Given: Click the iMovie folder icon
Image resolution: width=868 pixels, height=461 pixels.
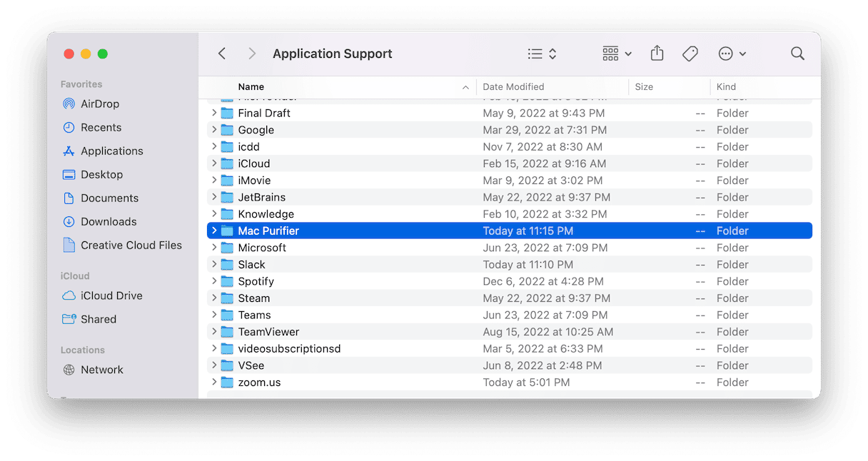Looking at the screenshot, I should point(227,180).
